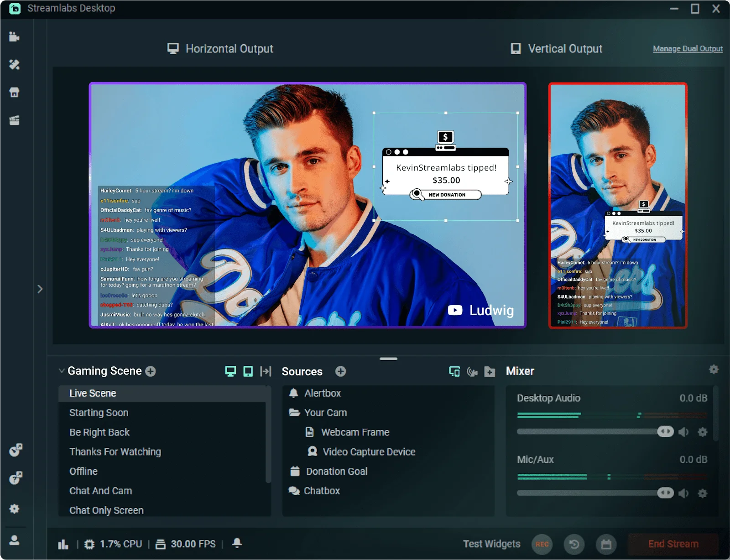This screenshot has width=730, height=560.
Task: Open the user account icon
Action: pos(14,540)
